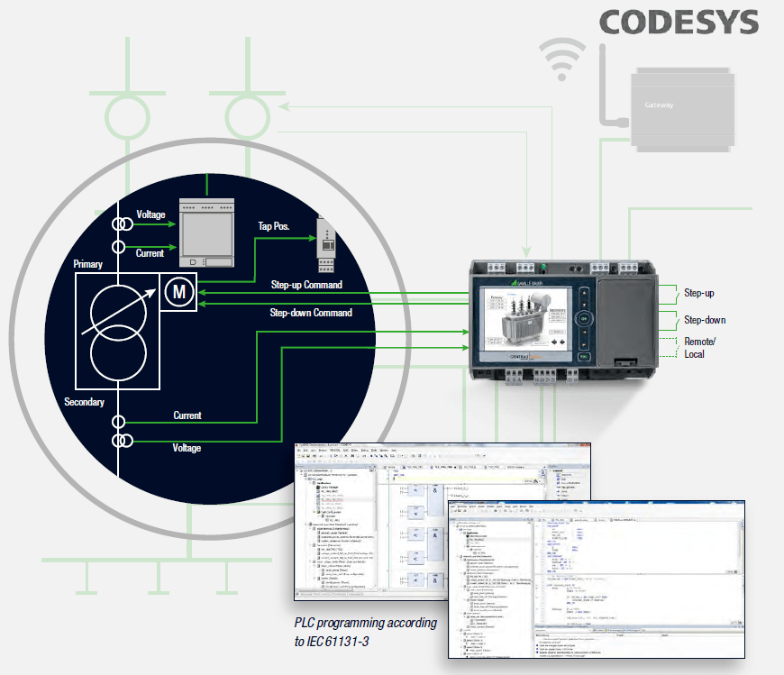Click the Step-up Command label
Viewport: 784px width, 675px height.
tap(306, 285)
